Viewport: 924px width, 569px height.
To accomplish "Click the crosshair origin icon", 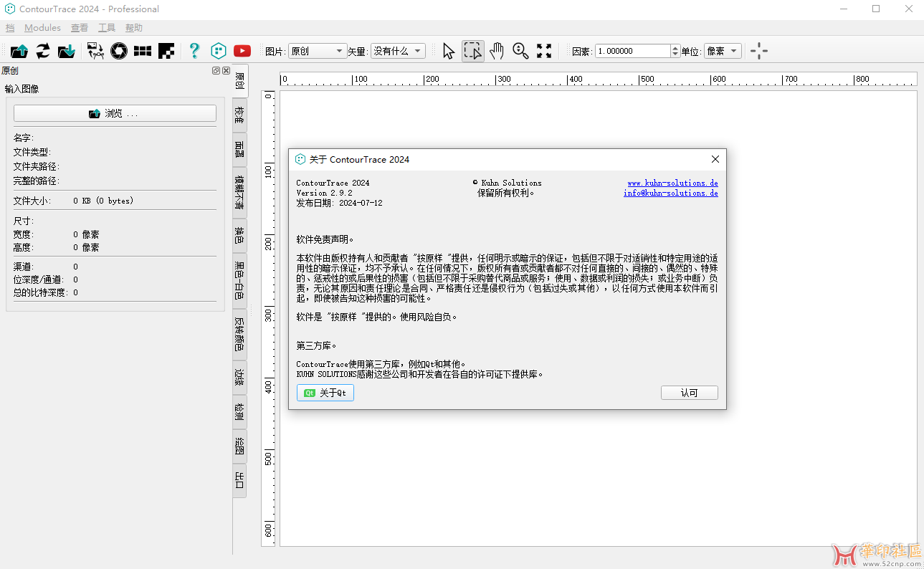I will [758, 51].
